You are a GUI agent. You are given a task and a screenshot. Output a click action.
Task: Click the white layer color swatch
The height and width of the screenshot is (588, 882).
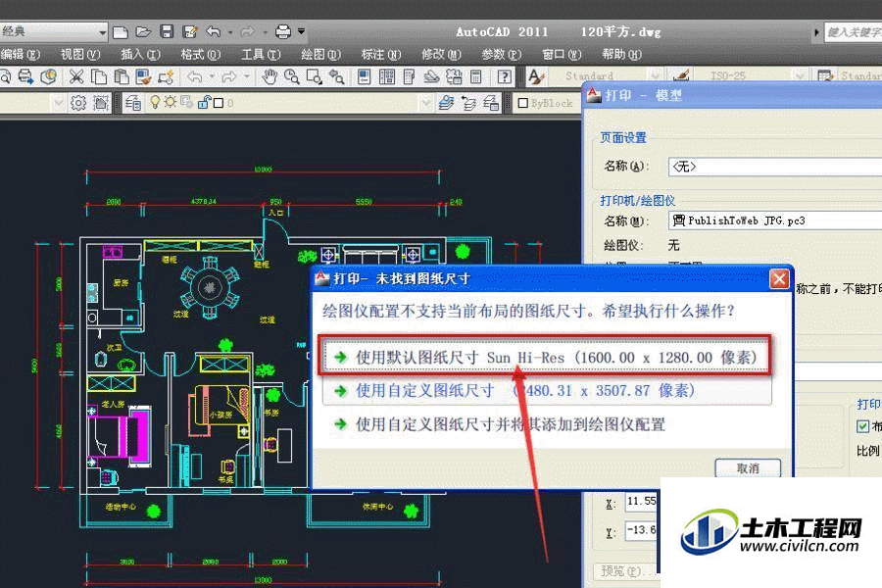(219, 103)
